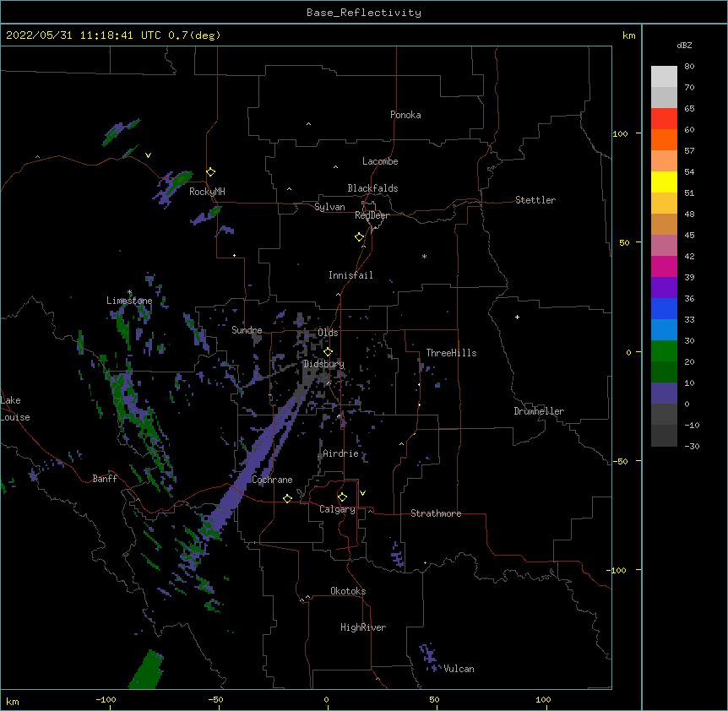Click the yellow v marker northwest of RockyMH
The image size is (728, 711).
[148, 155]
